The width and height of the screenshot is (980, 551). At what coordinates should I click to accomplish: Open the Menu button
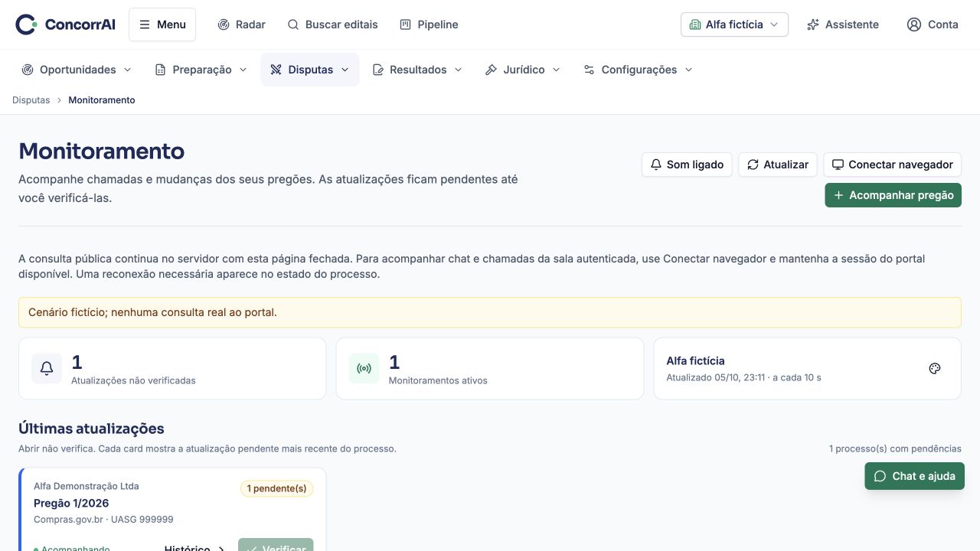click(x=162, y=24)
